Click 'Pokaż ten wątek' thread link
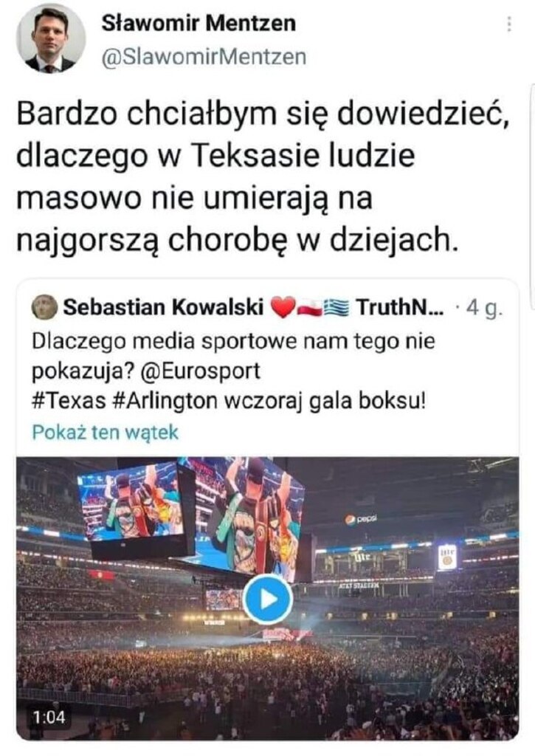The image size is (535, 756). click(105, 432)
